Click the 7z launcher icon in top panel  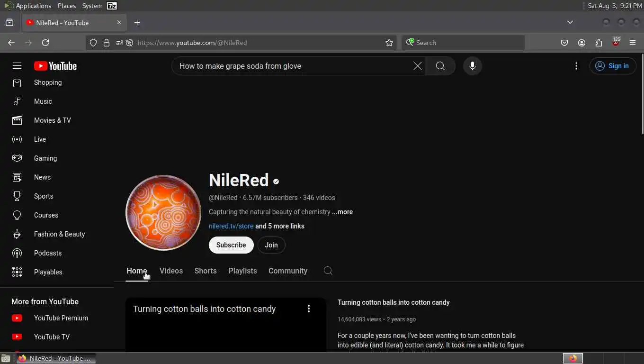click(112, 6)
